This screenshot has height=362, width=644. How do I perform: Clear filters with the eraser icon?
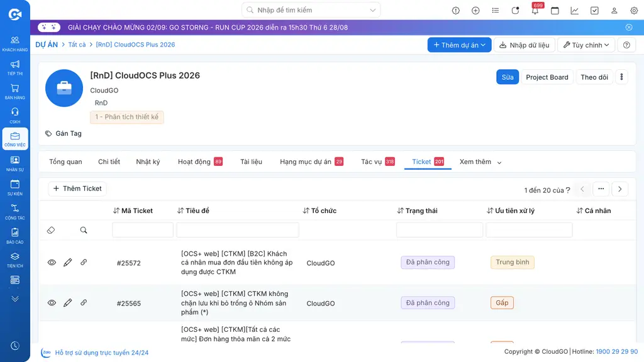click(x=51, y=230)
